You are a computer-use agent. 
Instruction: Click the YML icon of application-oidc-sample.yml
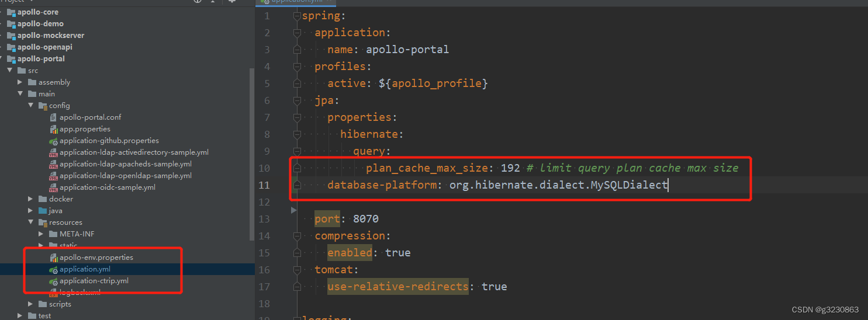[53, 187]
